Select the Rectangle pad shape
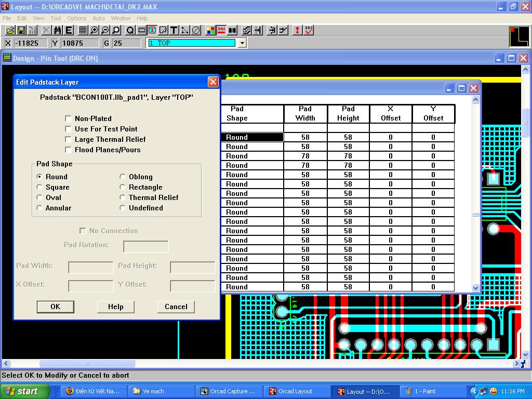Screen dimensions: 532x399 [123, 187]
